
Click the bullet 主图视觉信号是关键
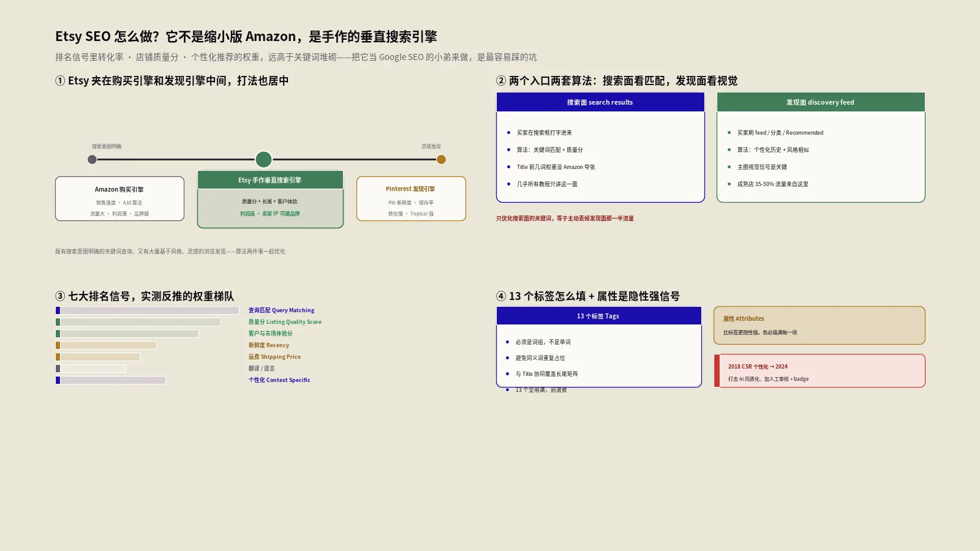point(762,167)
